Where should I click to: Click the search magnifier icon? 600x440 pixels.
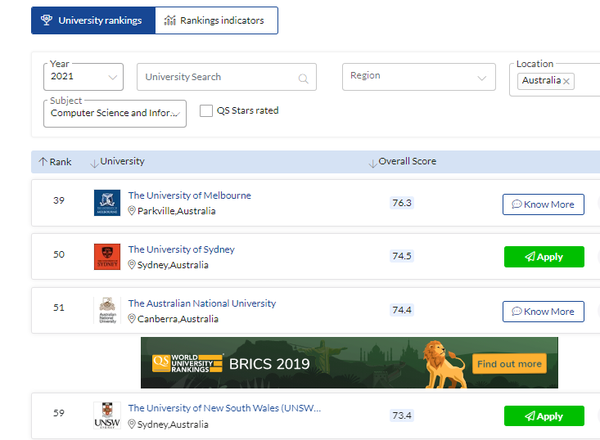[x=303, y=78]
